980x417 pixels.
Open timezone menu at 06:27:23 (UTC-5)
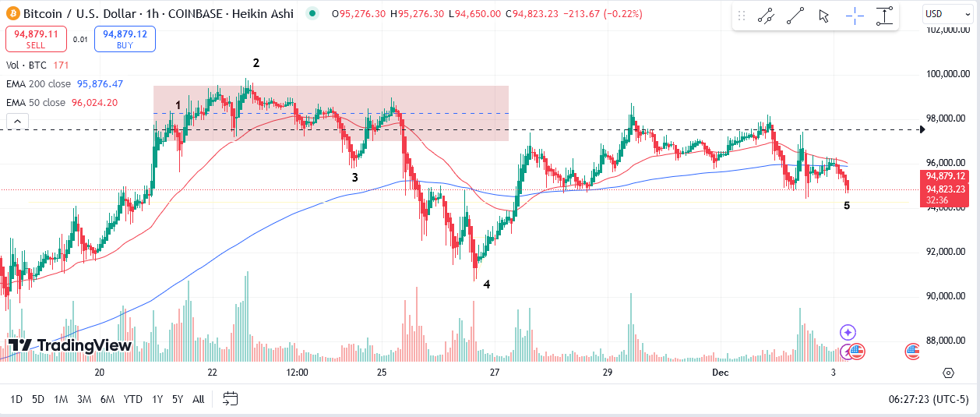928,399
